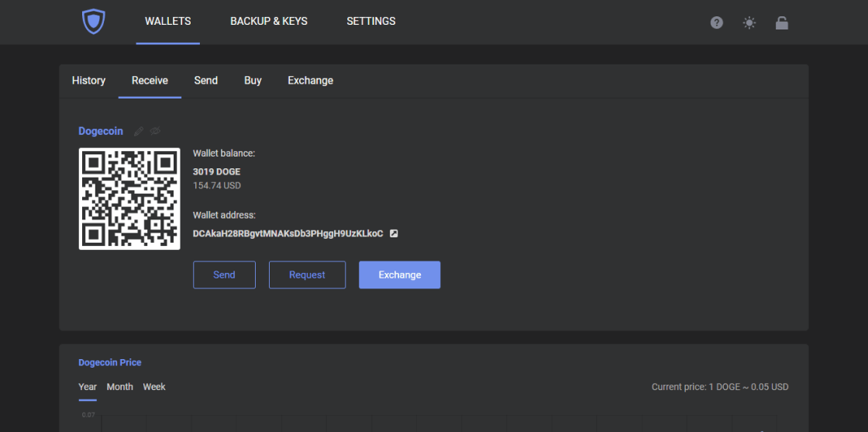Viewport: 868px width, 432px height.
Task: Click the 154.74 USD value
Action: pyautogui.click(x=216, y=185)
